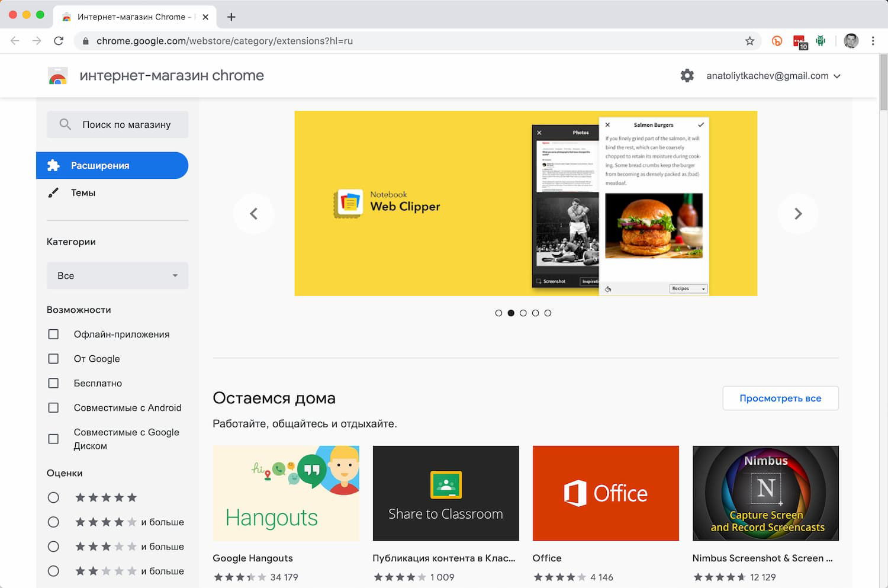Click the 4 146 rating count under Office

(x=601, y=577)
